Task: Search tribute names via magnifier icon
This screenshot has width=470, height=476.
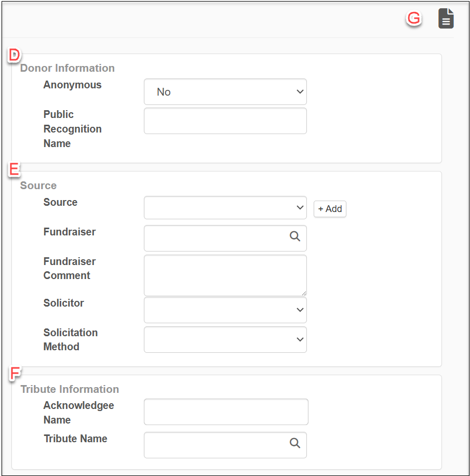Action: pos(294,443)
